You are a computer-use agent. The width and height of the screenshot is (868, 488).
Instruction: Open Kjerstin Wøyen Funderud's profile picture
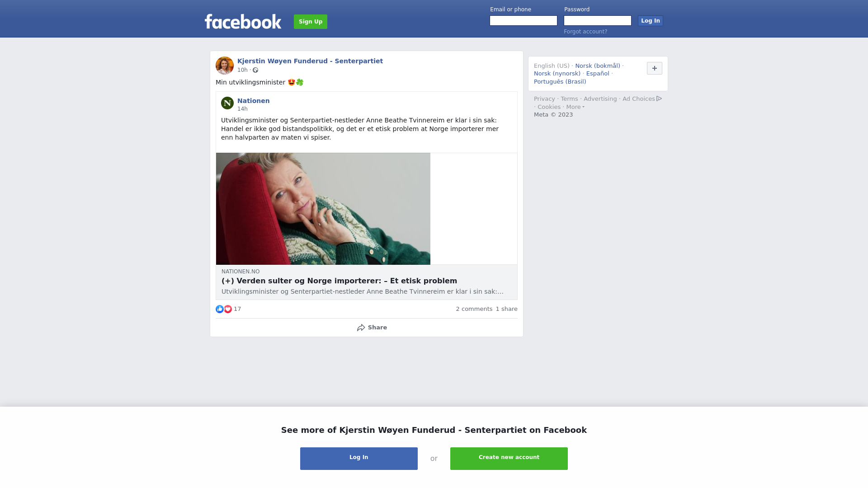coord(225,66)
